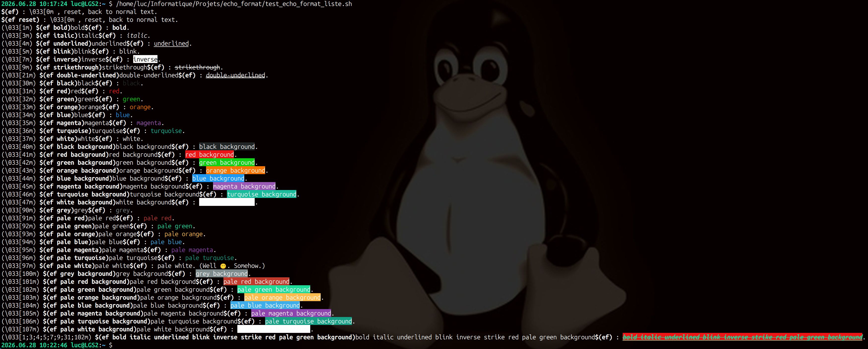Click the pale turquoise background sample

[x=308, y=321]
